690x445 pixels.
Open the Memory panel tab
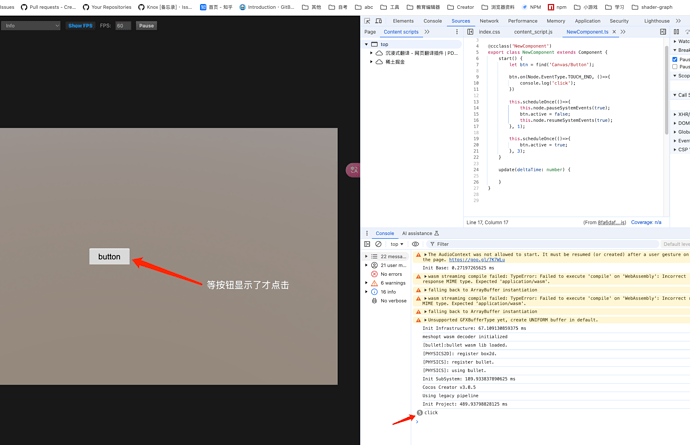coord(556,21)
